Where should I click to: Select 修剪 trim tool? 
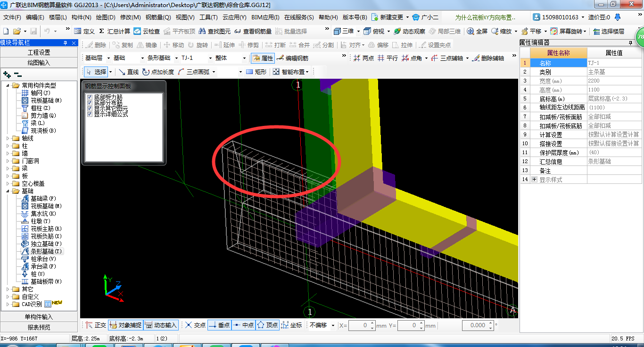pos(248,45)
